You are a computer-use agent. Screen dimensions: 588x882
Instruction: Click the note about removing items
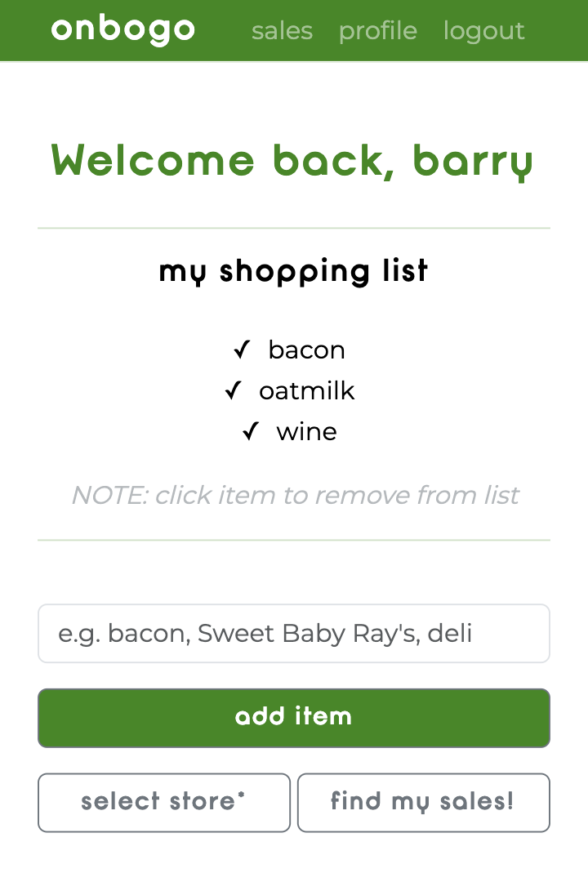(294, 495)
